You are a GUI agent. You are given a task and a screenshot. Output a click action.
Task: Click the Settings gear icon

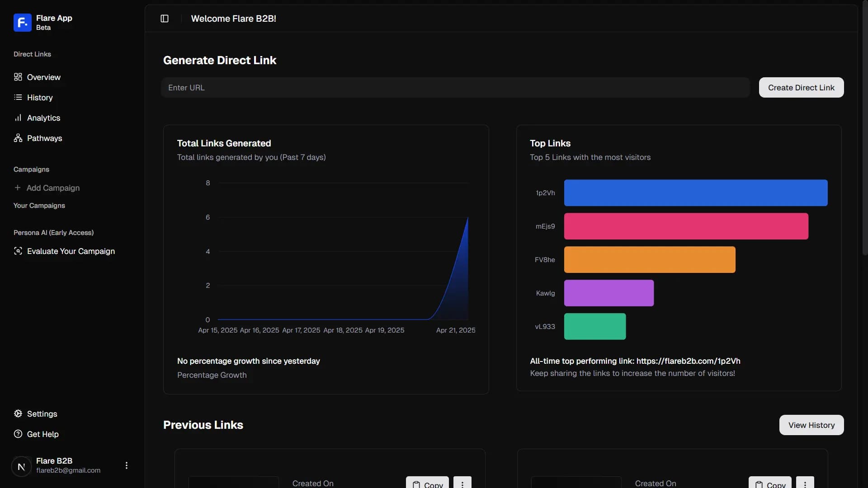tap(18, 413)
